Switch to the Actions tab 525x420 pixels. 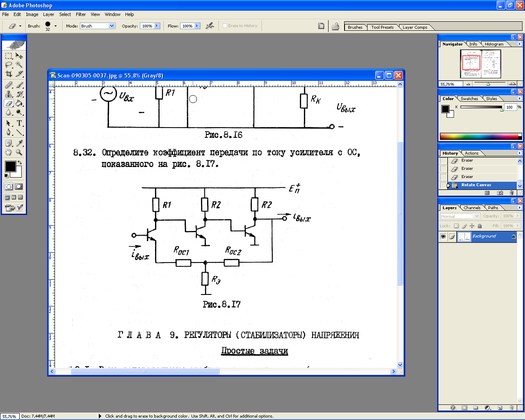point(472,153)
